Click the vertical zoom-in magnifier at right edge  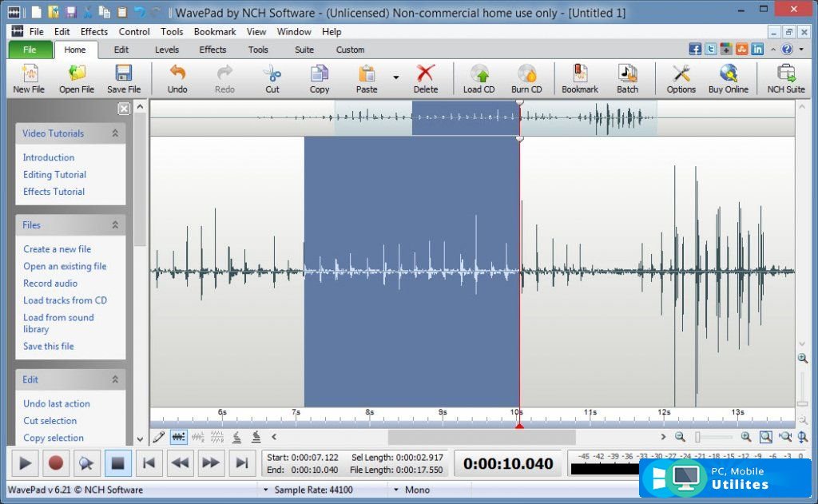click(x=802, y=358)
